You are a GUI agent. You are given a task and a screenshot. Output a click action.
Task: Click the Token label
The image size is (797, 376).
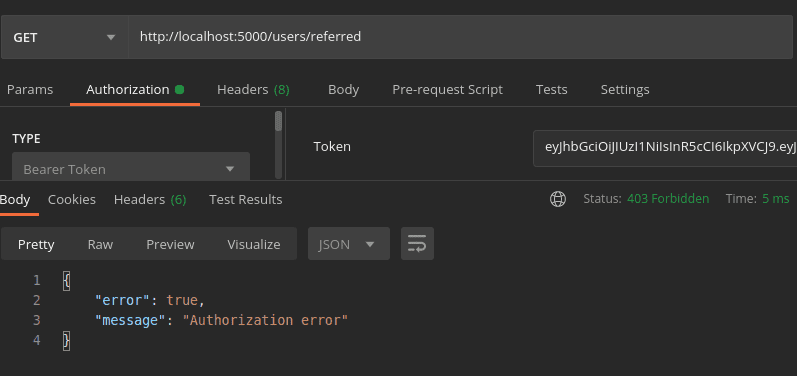pyautogui.click(x=332, y=147)
